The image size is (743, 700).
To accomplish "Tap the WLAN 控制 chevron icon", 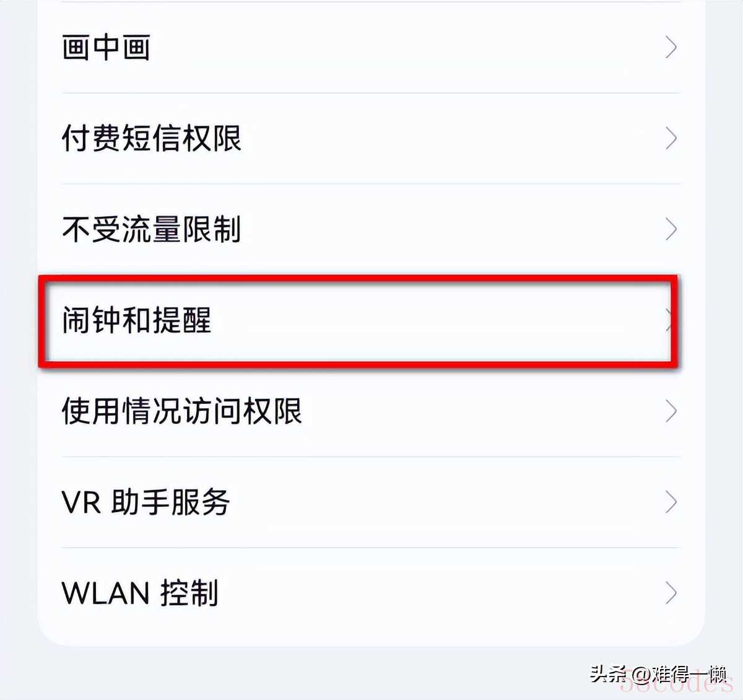I will point(671,593).
